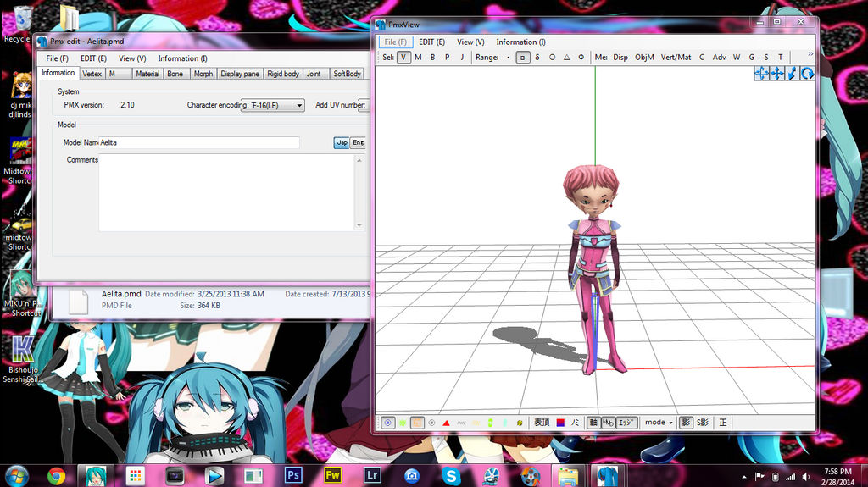868x487 pixels.
Task: Click the ノミ button in bottom toolbar
Action: [x=576, y=423]
